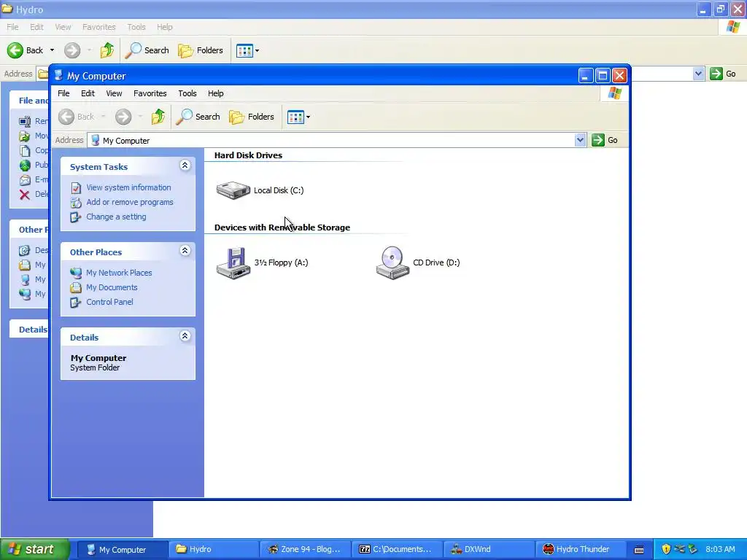This screenshot has width=747, height=560.
Task: Click the Hard Disk Drives group header
Action: point(248,155)
